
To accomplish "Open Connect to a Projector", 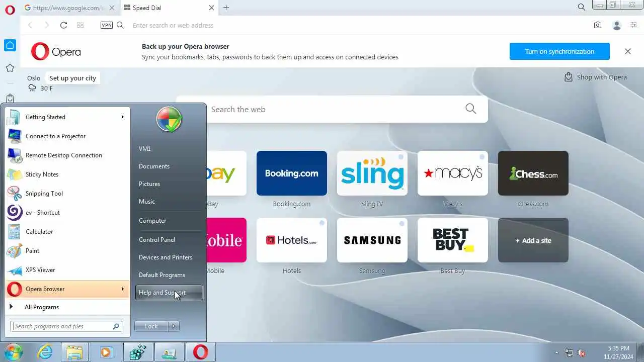I will [67, 136].
